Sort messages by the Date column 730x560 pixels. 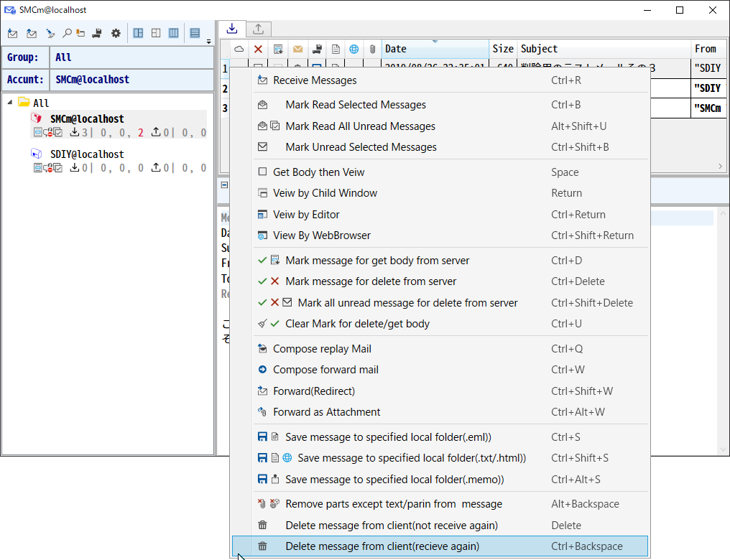point(435,49)
